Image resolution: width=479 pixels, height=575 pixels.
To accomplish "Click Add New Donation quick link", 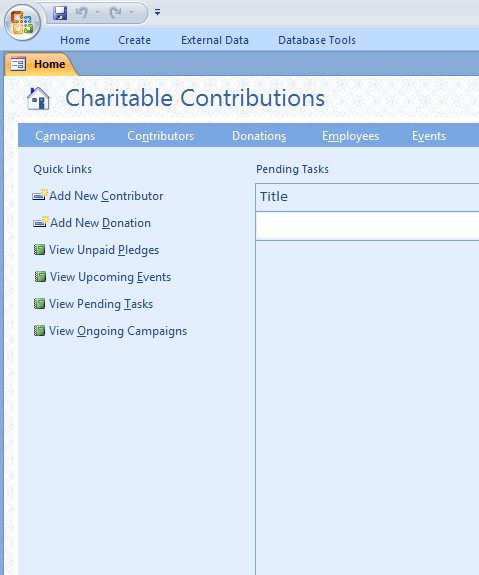I will pyautogui.click(x=100, y=223).
